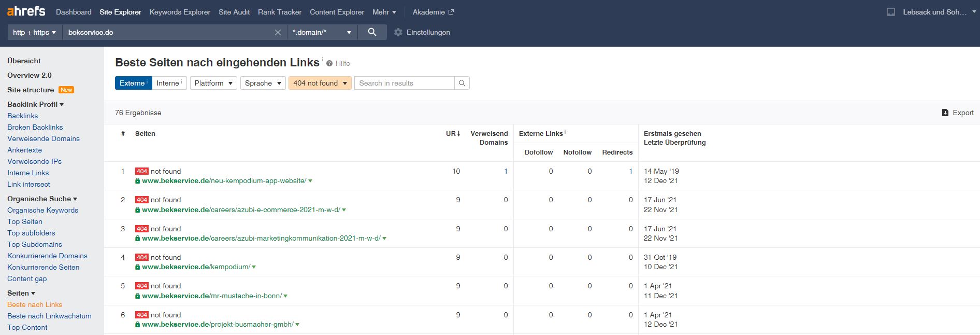980x335 pixels.
Task: Open Top Subdomains in sidebar
Action: 35,244
